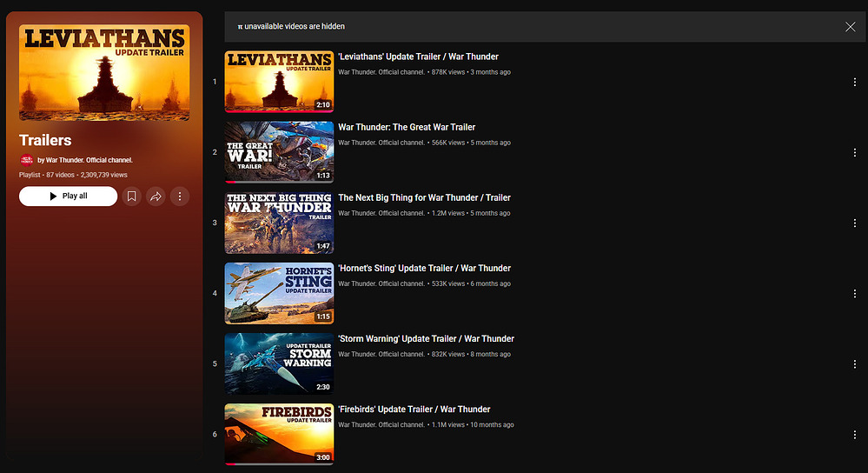
Task: Click '832K views • 8 months ago' text
Action: (x=471, y=354)
